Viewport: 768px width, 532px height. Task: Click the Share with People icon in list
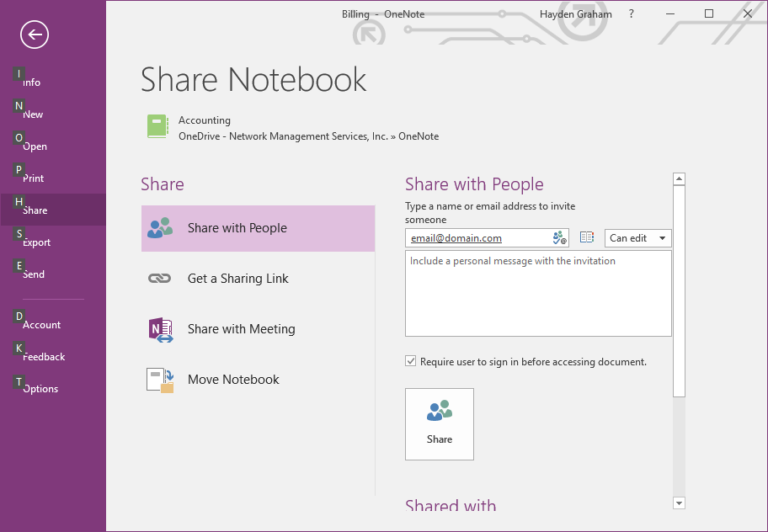[160, 228]
